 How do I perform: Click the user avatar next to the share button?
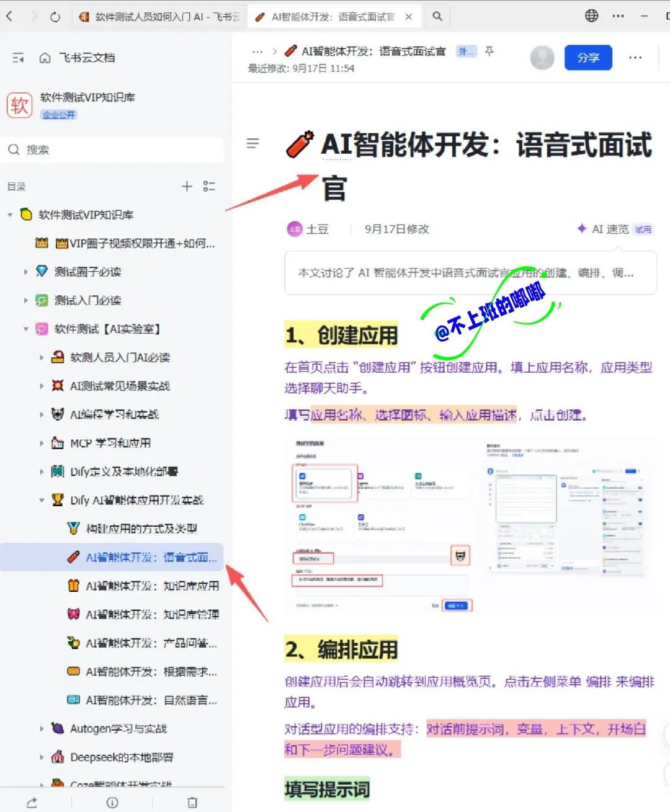542,57
